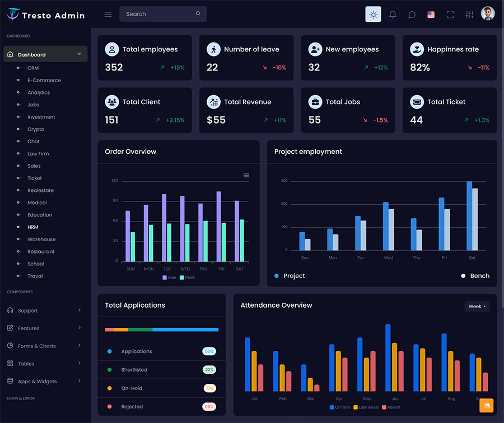
Task: Toggle Sale series in Order Overview legend
Action: (x=169, y=278)
